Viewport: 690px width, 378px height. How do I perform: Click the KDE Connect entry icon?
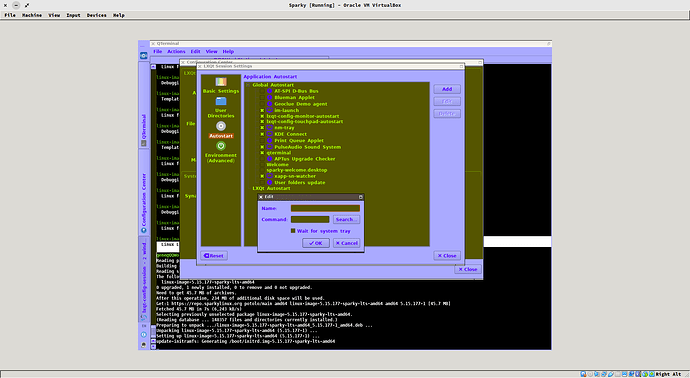(270, 134)
